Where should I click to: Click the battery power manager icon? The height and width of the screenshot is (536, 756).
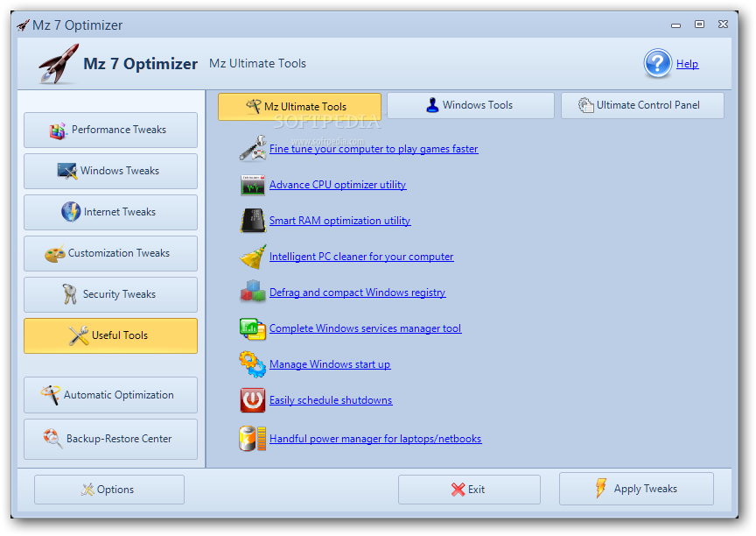(x=253, y=438)
